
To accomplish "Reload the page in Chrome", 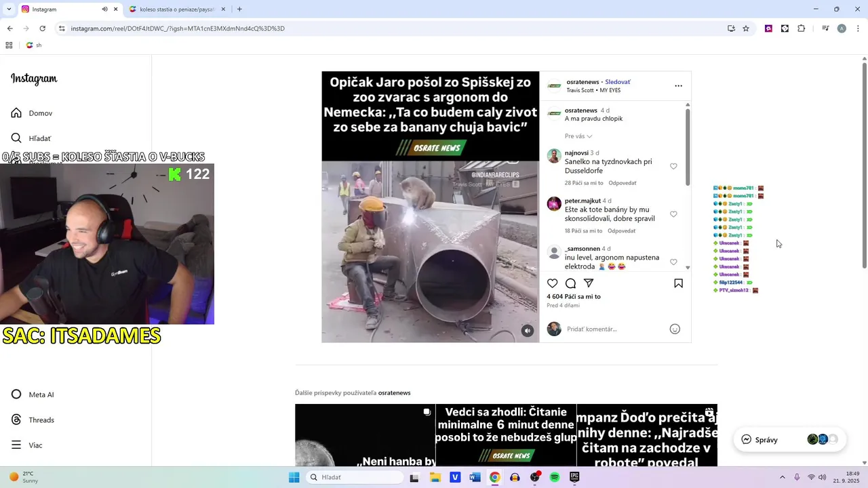I will click(x=42, y=28).
